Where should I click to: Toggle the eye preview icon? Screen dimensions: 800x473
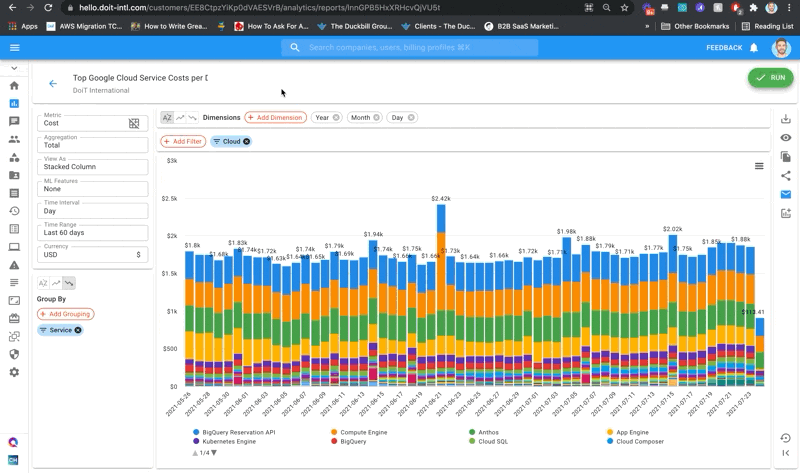tap(786, 138)
